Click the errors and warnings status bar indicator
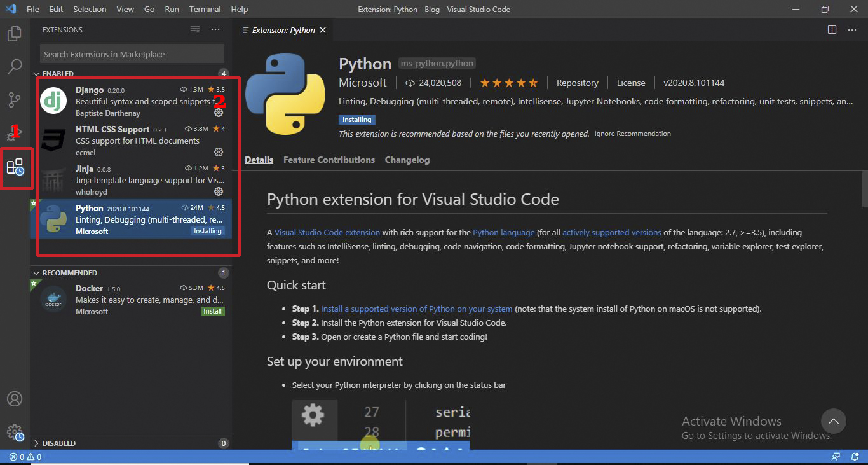Screen dimensions: 868x465 click(21, 456)
